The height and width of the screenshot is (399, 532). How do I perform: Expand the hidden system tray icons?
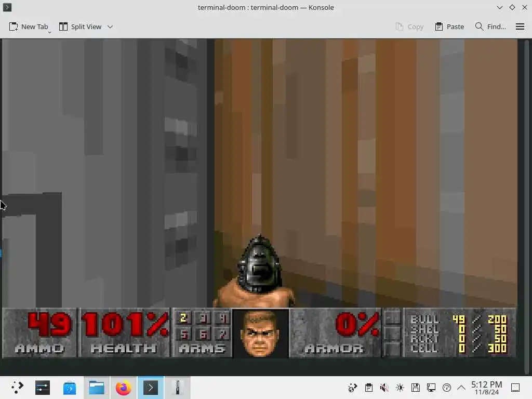point(461,388)
